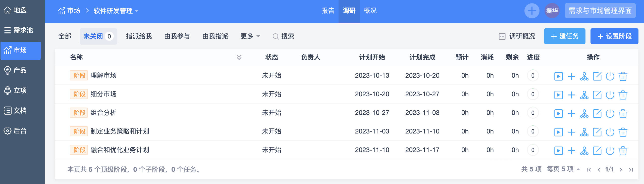
Task: Toggle the expand-all chevron in 名称 header
Action: pyautogui.click(x=239, y=57)
